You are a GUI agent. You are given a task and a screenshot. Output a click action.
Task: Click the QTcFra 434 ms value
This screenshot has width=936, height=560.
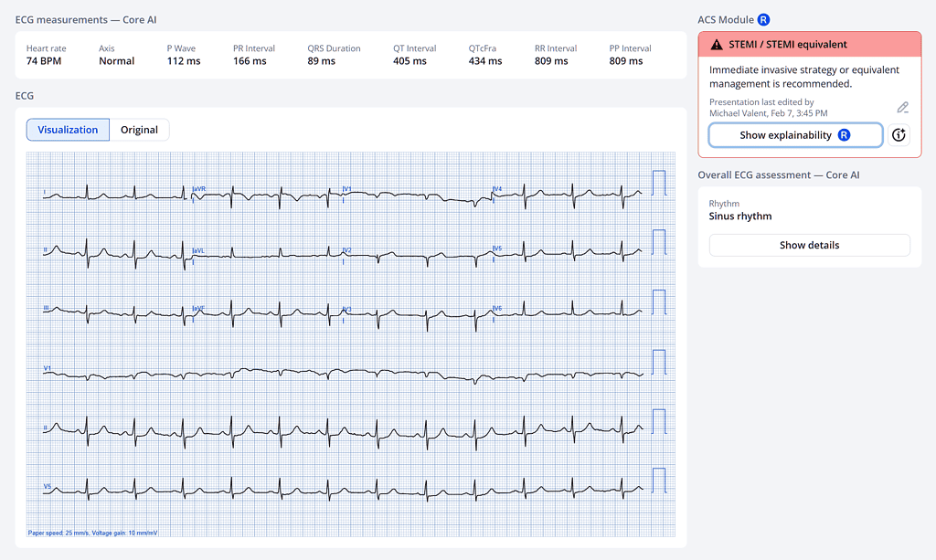[x=484, y=60]
